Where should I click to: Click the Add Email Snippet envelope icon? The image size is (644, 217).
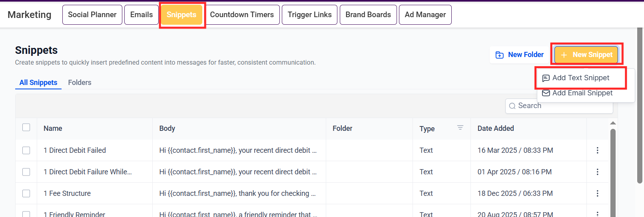tap(546, 93)
